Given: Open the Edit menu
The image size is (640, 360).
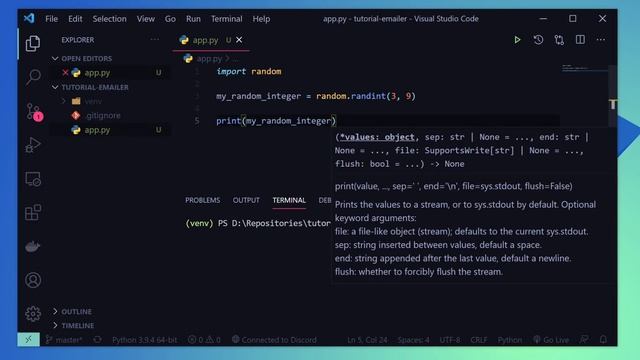Looking at the screenshot, I should (x=75, y=19).
